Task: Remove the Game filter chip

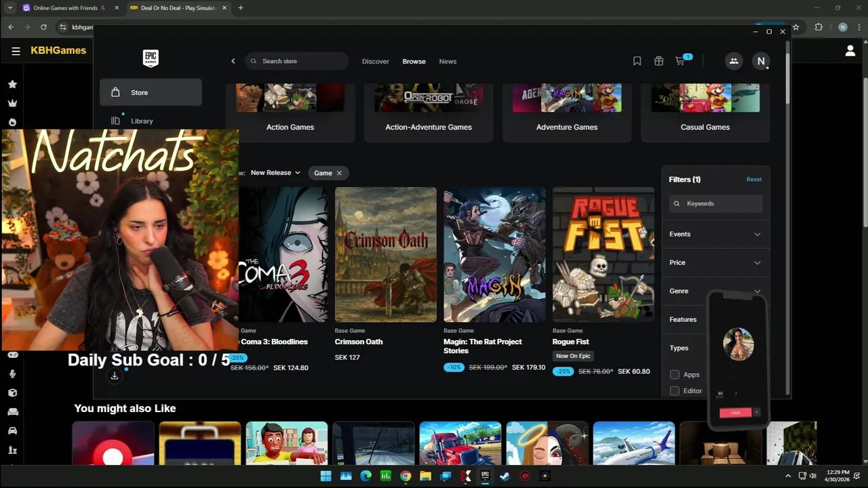Action: (x=339, y=173)
